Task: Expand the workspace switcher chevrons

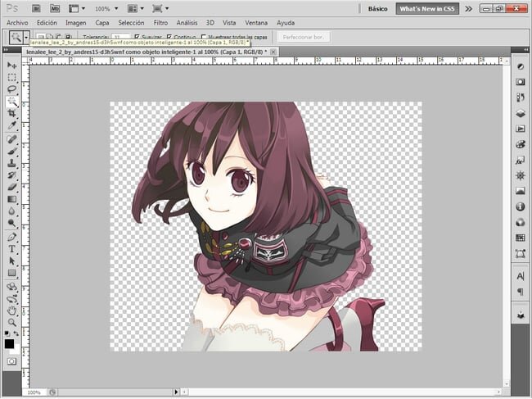Action: [x=468, y=9]
